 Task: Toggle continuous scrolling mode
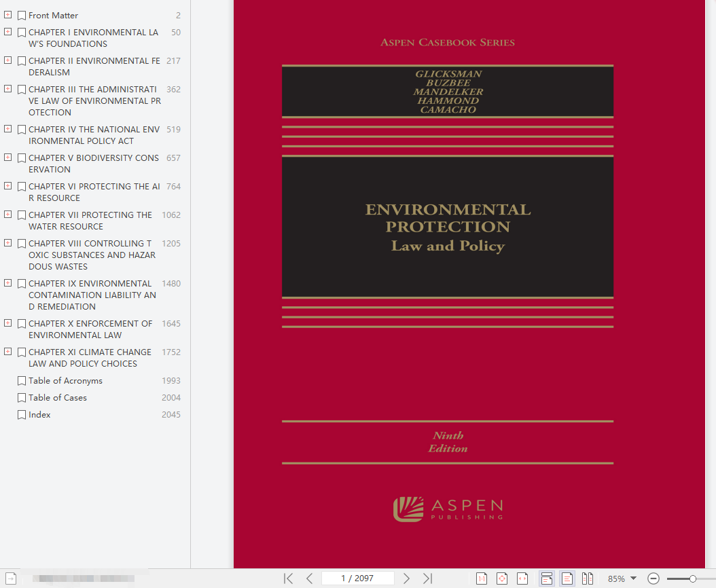547,578
